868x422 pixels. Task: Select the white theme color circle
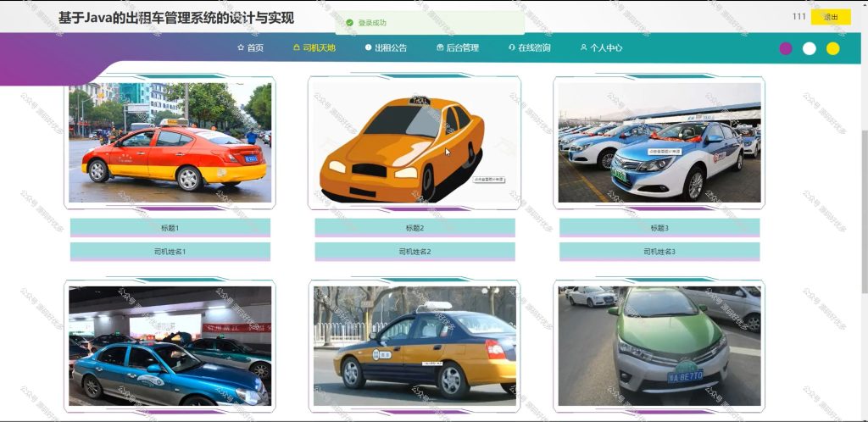pos(810,48)
